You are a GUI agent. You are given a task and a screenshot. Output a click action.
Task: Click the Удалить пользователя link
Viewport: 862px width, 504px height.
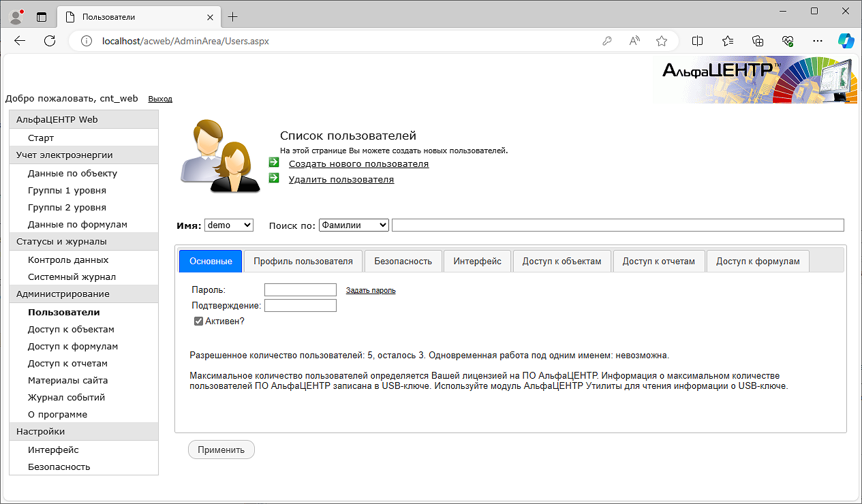341,179
